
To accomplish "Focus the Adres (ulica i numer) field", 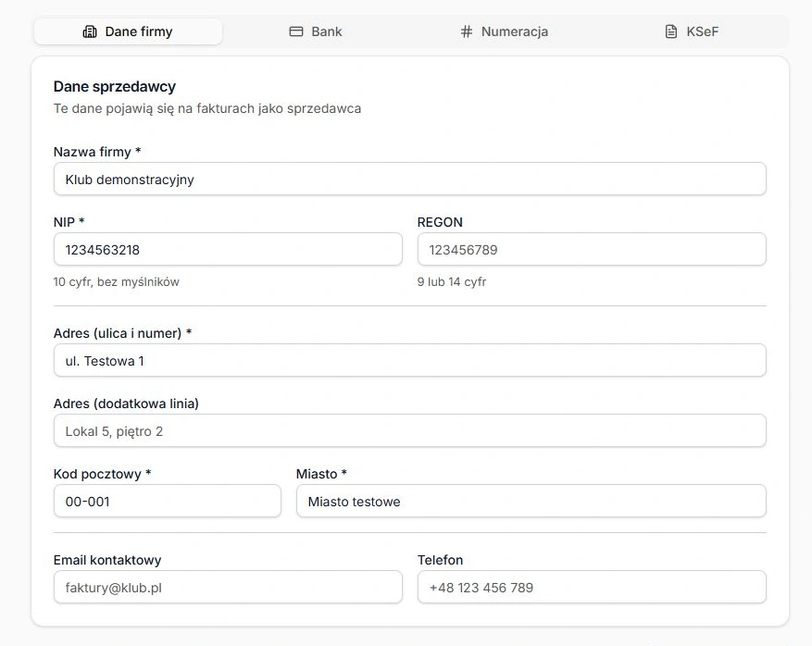I will tap(409, 360).
